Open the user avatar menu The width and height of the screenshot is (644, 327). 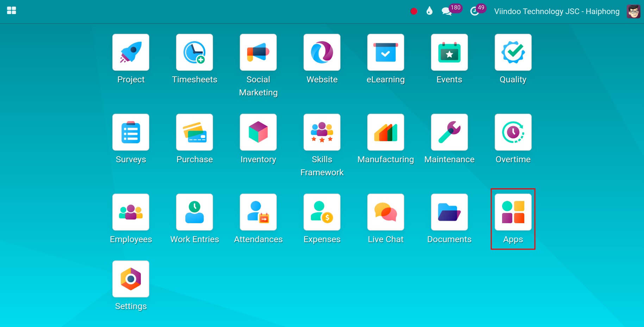pos(633,11)
